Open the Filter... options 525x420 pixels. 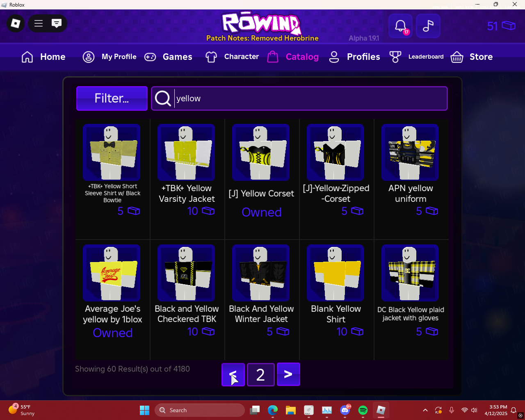[x=112, y=98]
